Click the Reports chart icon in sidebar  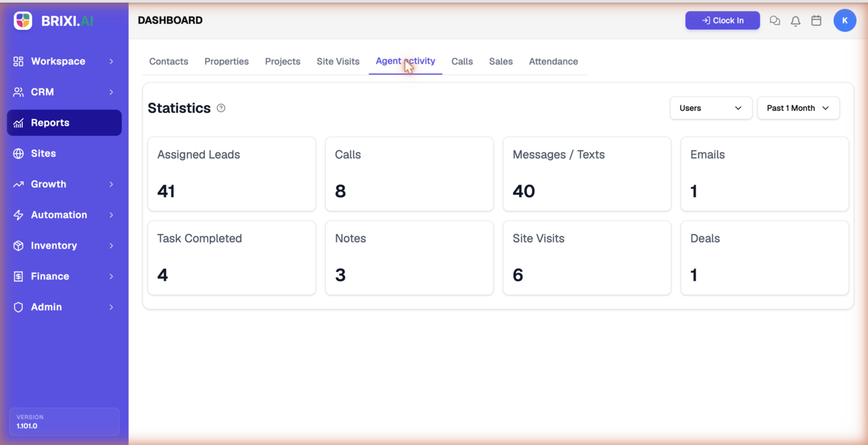click(18, 123)
